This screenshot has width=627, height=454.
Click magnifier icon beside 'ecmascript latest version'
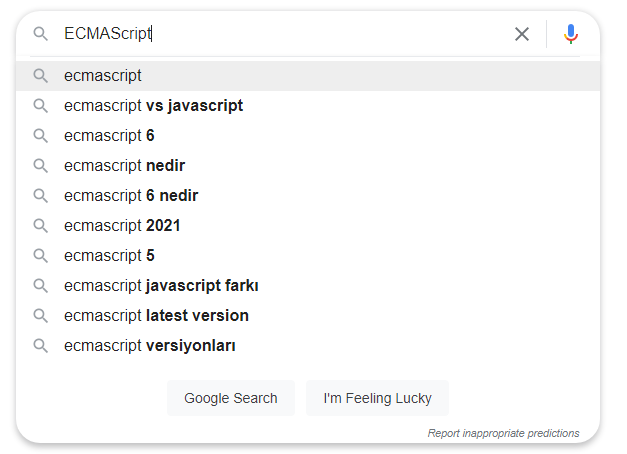[x=40, y=316]
